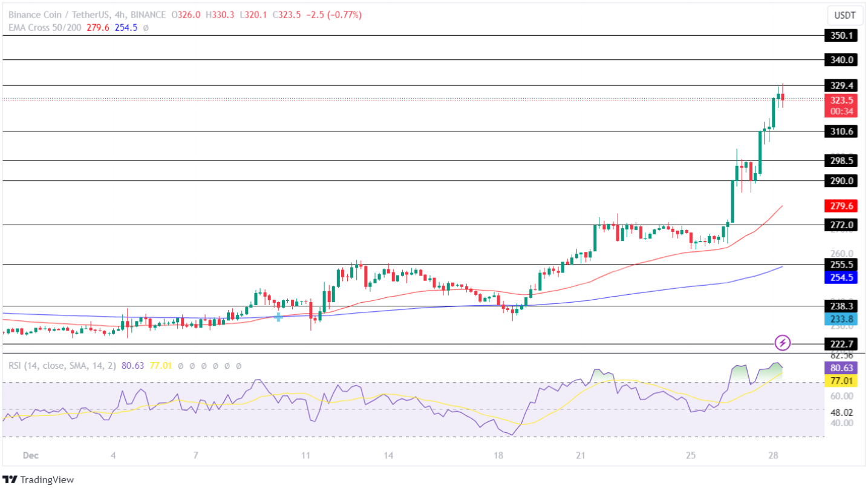Click the Dec label on the time axis
The height and width of the screenshot is (488, 868).
[x=30, y=455]
